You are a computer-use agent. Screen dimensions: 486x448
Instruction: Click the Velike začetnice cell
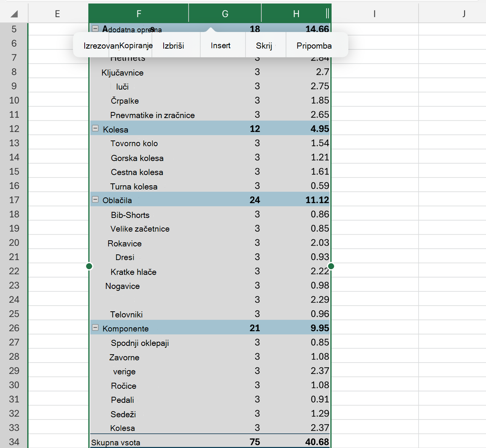[140, 229]
